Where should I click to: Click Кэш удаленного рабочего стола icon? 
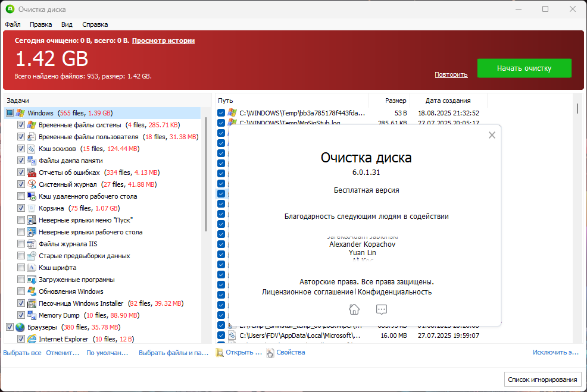[32, 196]
